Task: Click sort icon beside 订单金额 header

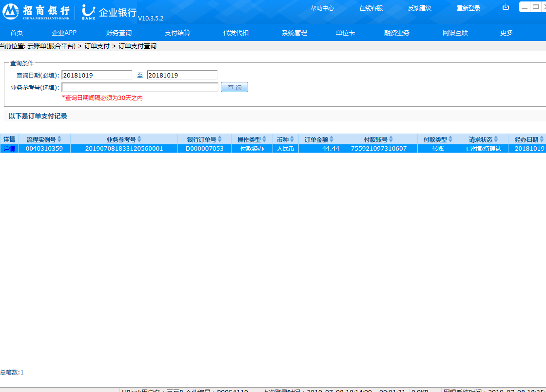Action: 331,139
